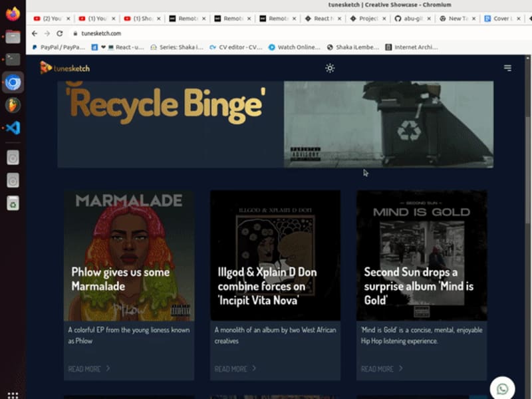Switch to the GitHub 'abu-git' tab
532x399 pixels.
click(x=413, y=19)
